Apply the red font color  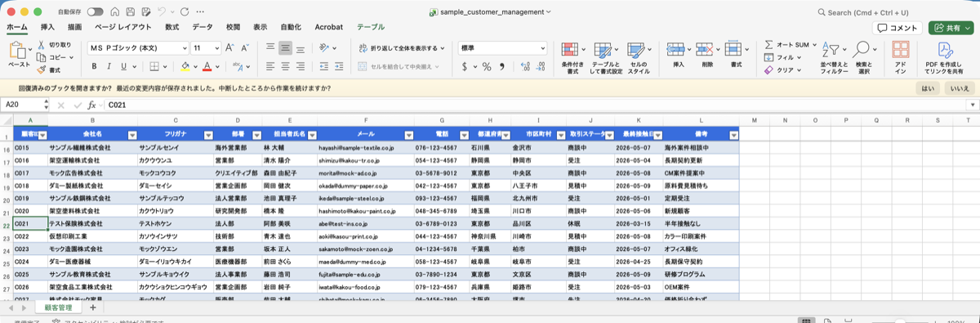(x=207, y=66)
